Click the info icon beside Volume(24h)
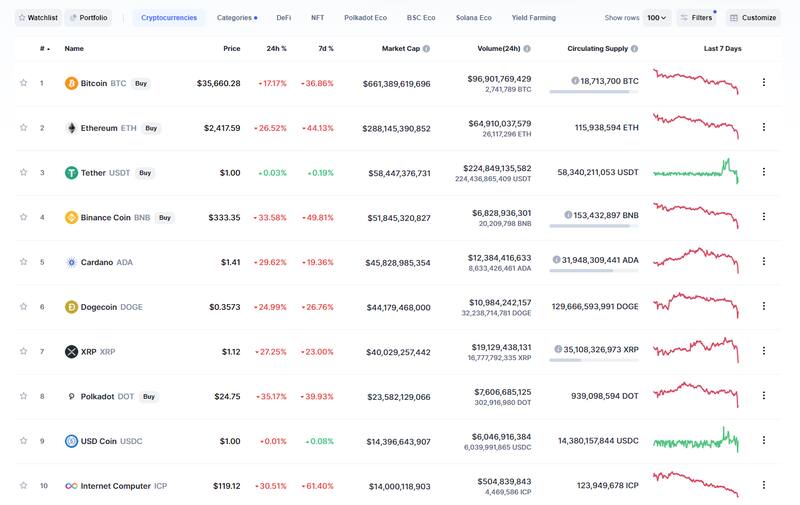800x505 pixels. (x=527, y=48)
